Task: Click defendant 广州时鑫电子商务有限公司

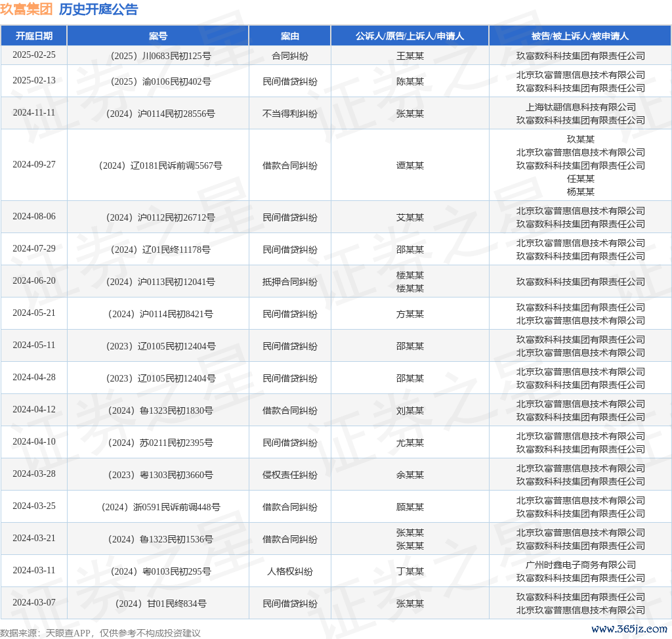Action: click(x=580, y=565)
